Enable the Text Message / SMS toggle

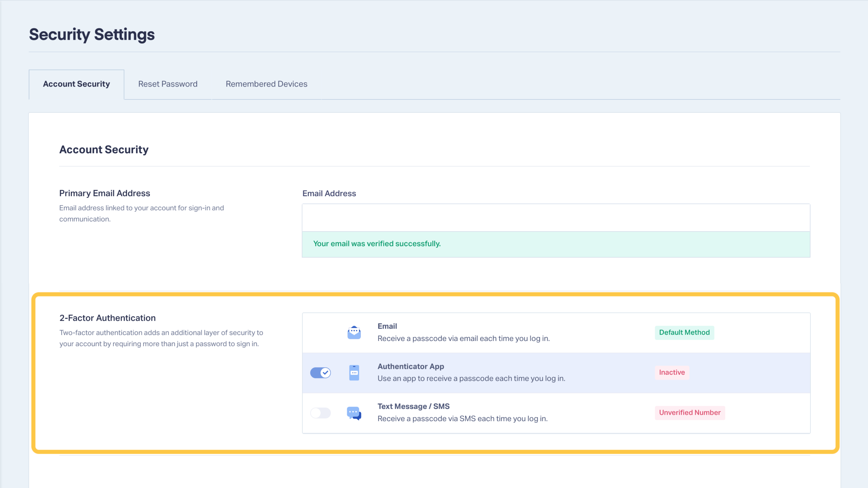click(x=320, y=413)
